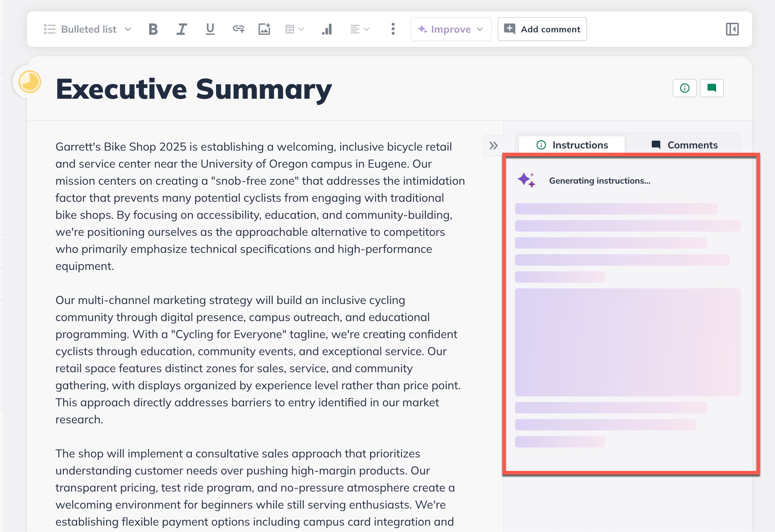
Task: Toggle instructions with green info button
Action: tap(684, 88)
